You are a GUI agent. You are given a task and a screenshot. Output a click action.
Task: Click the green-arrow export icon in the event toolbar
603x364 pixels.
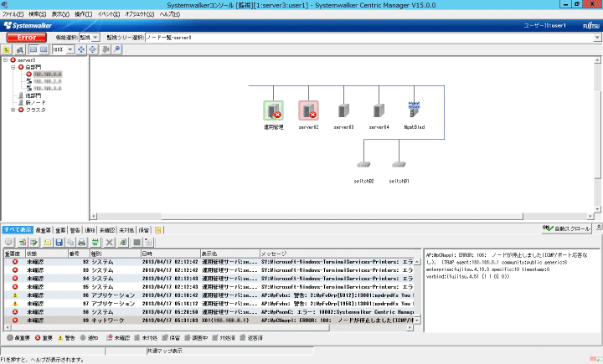122,242
